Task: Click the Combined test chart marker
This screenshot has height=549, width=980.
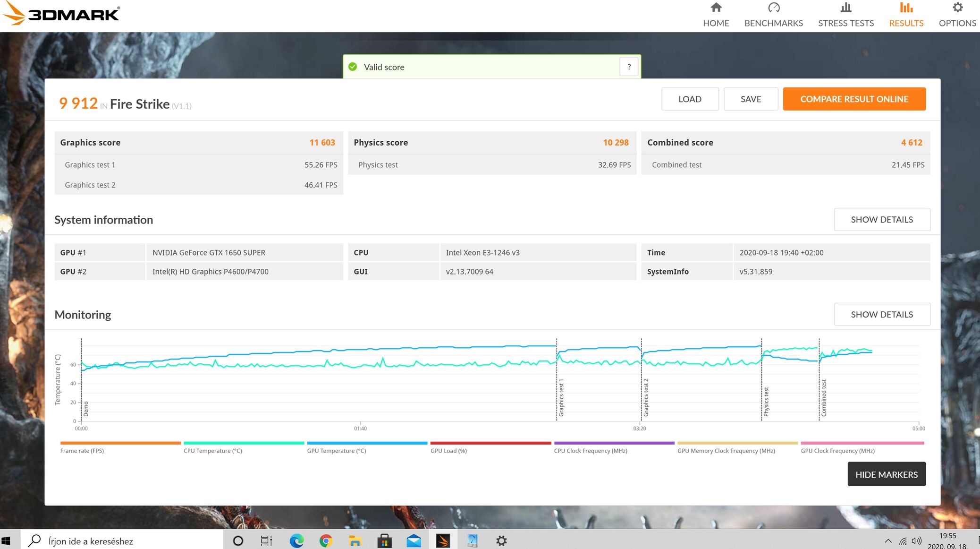Action: [x=824, y=398]
